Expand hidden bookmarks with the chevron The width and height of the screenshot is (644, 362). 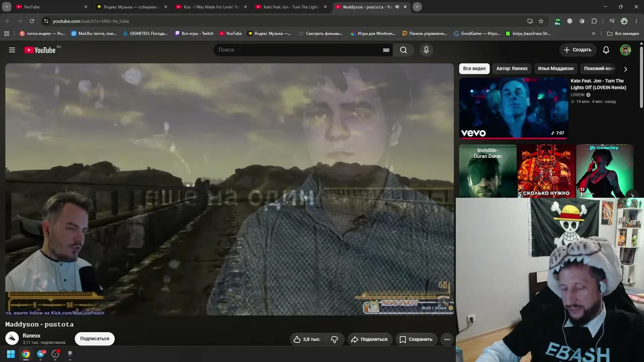click(x=594, y=34)
